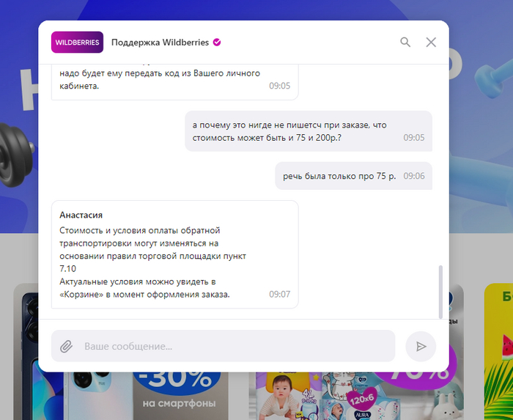Click the 09:07 timestamp on Anastasia's message

coord(279,294)
